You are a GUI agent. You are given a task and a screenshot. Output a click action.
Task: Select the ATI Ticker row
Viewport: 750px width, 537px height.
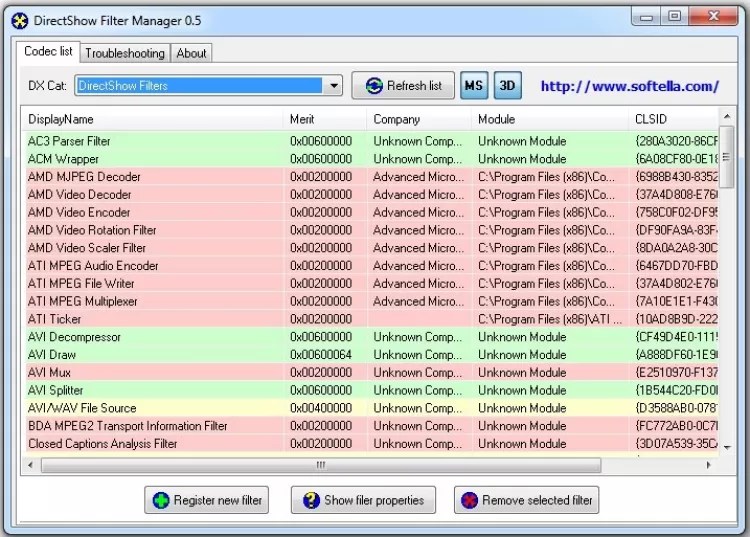370,319
